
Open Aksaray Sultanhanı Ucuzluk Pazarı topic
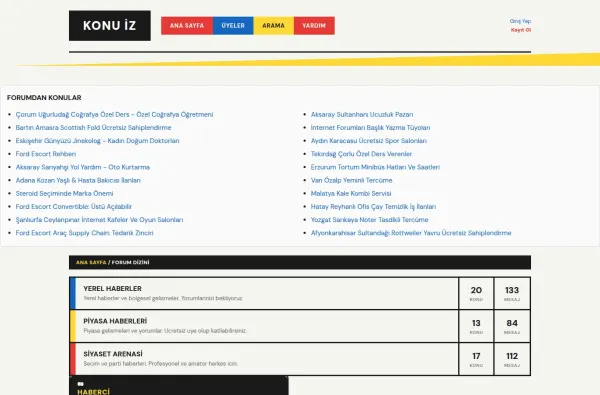click(x=362, y=114)
